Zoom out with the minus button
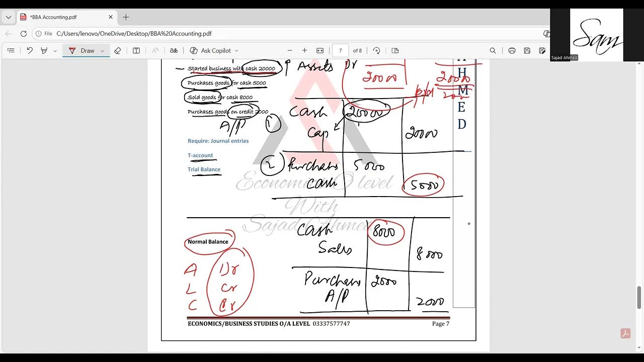This screenshot has width=644, height=362. pos(290,50)
